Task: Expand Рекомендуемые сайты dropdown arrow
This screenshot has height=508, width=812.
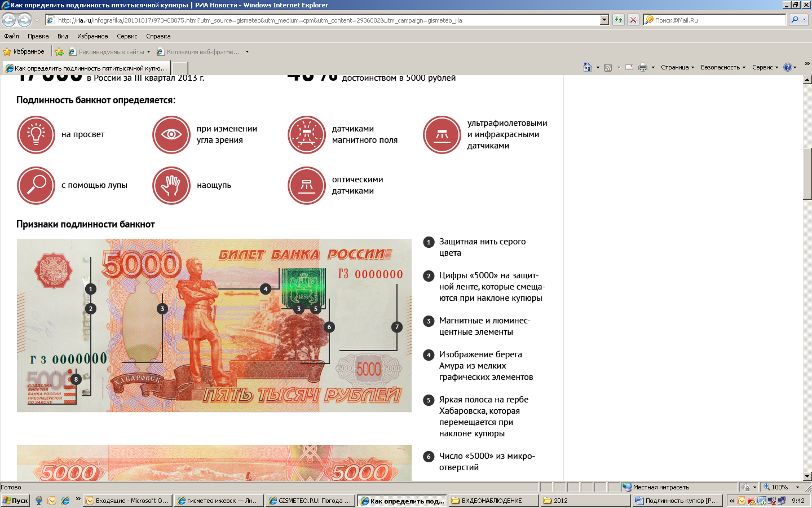Action: 149,52
